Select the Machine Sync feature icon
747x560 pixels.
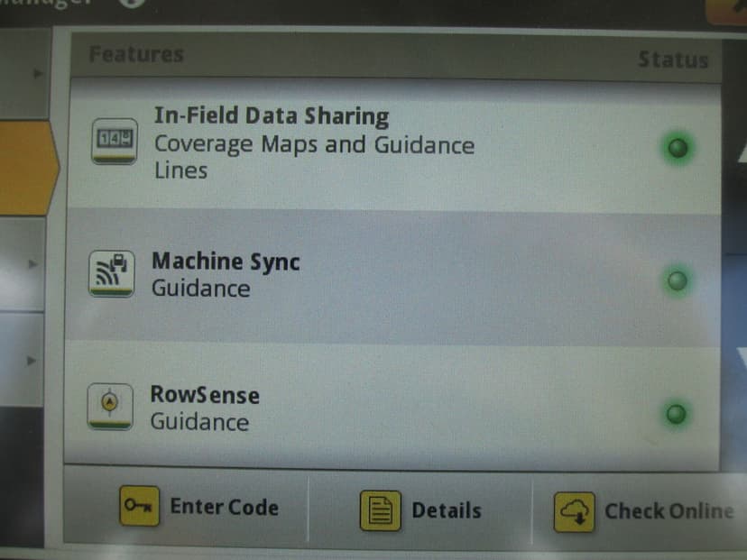point(112,273)
